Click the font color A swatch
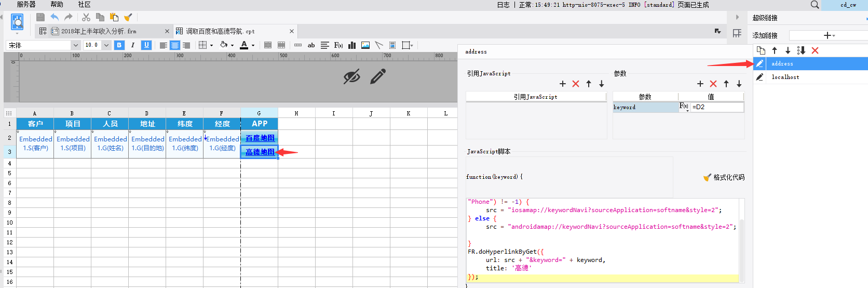Screen dimensions: 868x288 pos(244,45)
